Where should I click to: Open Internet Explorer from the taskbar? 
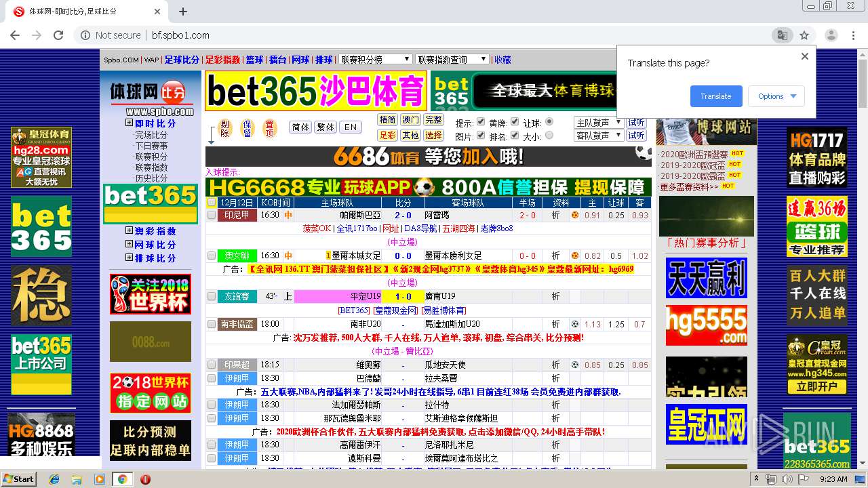coord(54,479)
